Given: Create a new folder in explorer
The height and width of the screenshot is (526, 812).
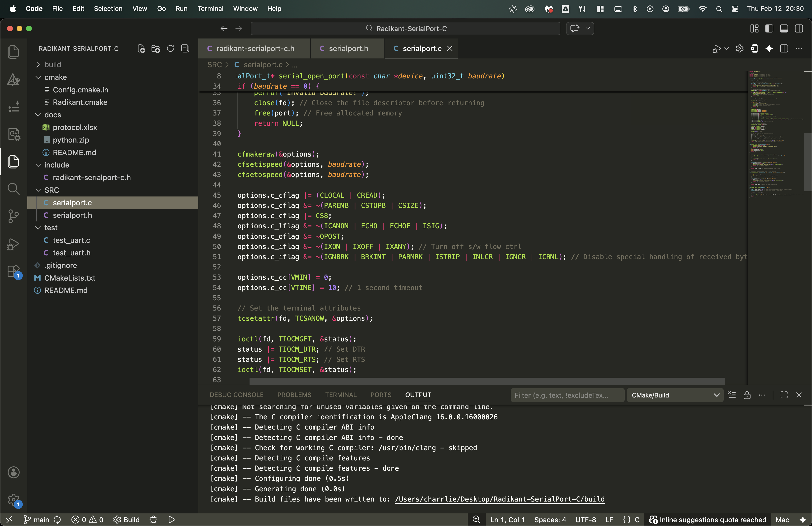Looking at the screenshot, I should [156, 49].
